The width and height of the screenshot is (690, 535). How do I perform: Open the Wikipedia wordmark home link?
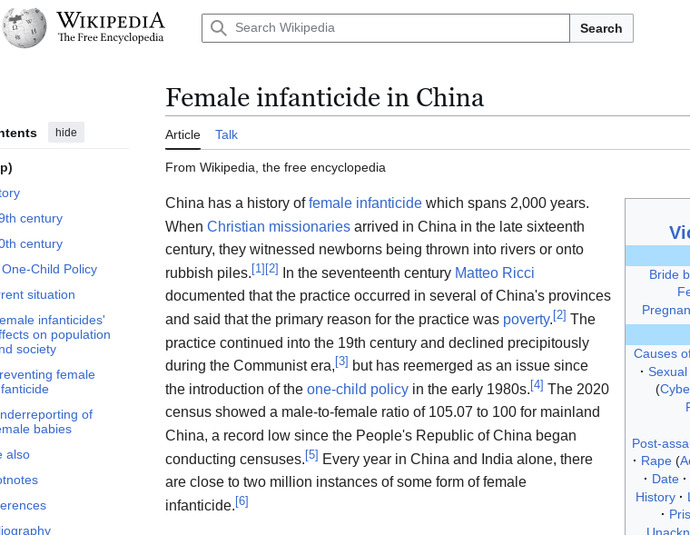click(x=110, y=27)
